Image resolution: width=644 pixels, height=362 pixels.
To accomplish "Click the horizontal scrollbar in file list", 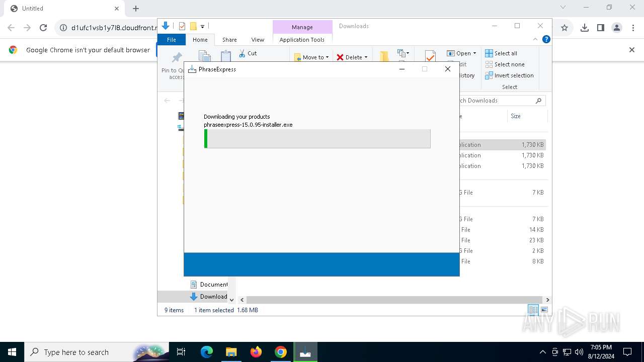I will [394, 300].
